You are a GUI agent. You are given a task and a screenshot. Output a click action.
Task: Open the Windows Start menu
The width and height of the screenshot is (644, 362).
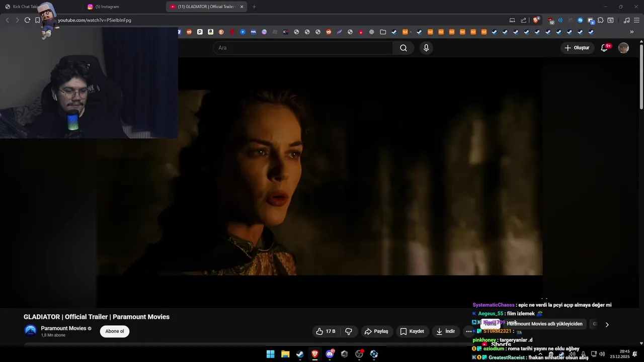pyautogui.click(x=271, y=354)
